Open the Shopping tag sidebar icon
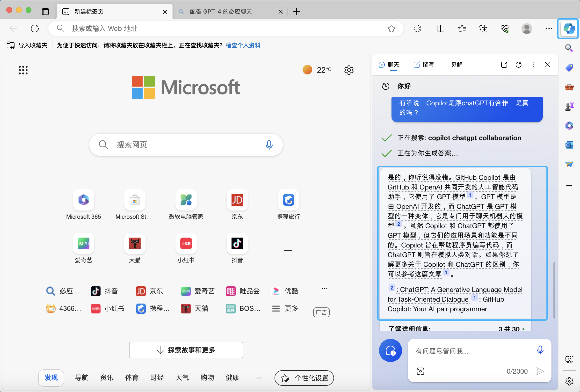 pyautogui.click(x=569, y=68)
